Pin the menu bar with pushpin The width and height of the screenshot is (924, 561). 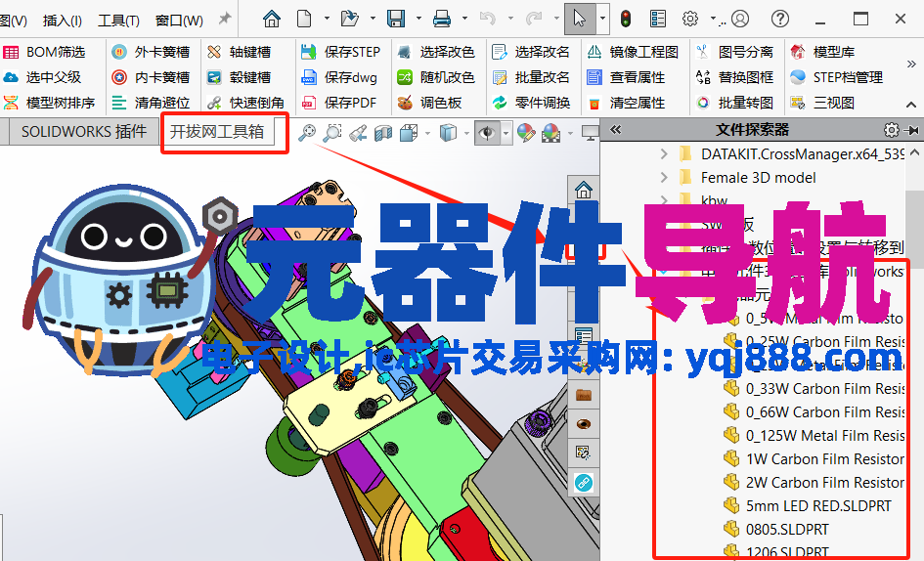[x=225, y=19]
